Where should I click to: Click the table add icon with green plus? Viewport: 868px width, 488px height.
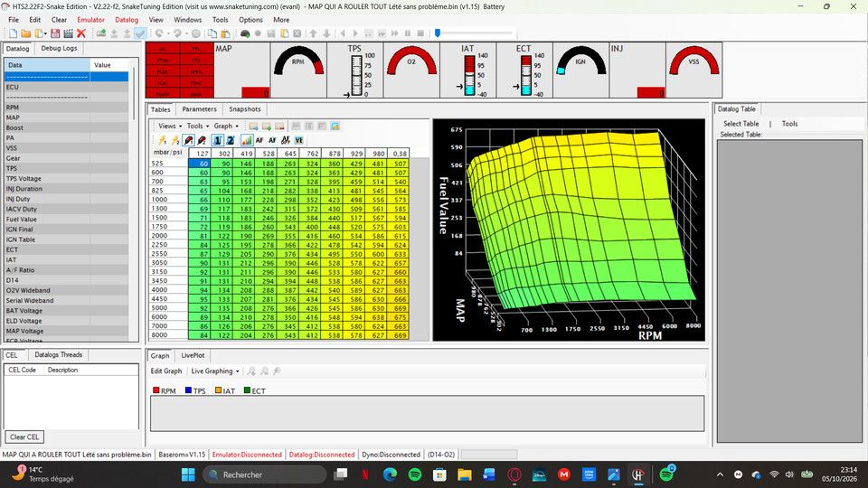(x=267, y=127)
